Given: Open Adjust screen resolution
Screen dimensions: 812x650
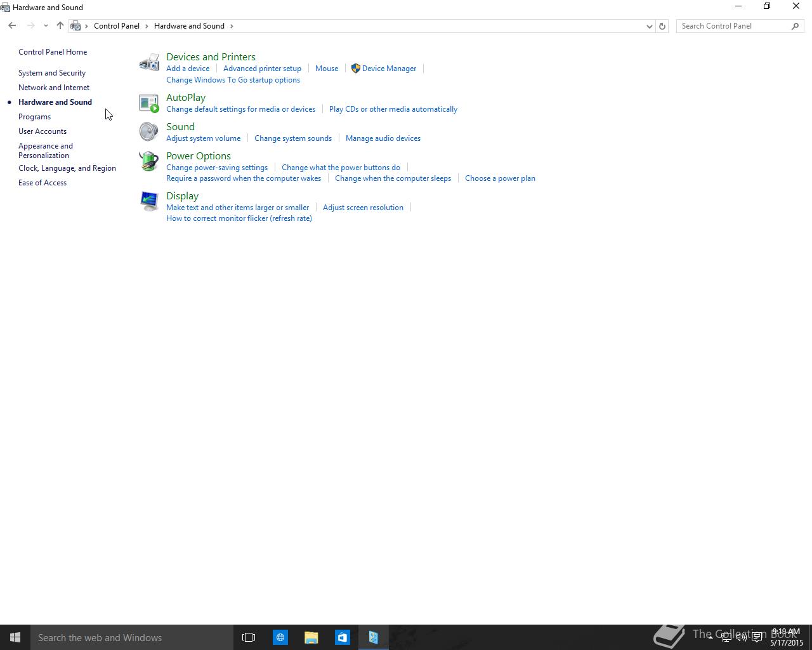Looking at the screenshot, I should click(363, 208).
